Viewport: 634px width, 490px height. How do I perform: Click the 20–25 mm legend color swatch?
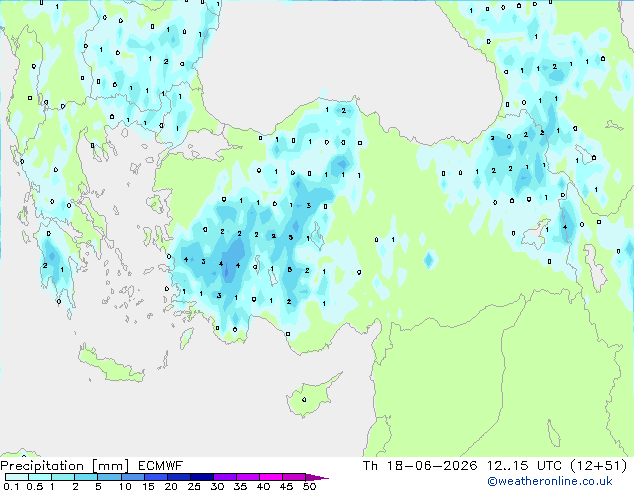pos(178,477)
